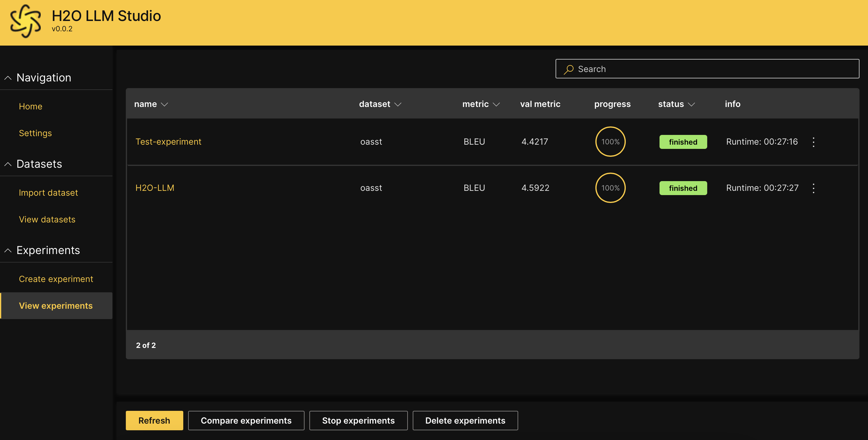The image size is (868, 440).
Task: Collapse the Navigation section
Action: (8, 78)
